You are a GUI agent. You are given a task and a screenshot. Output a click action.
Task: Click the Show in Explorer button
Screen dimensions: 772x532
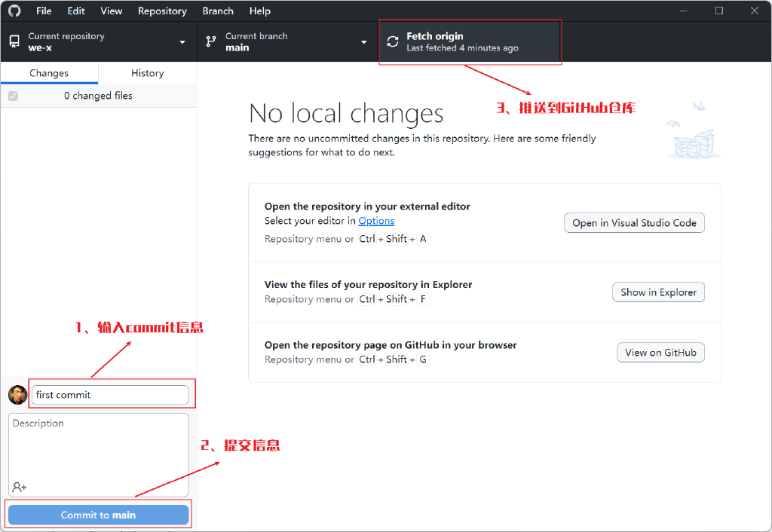658,292
